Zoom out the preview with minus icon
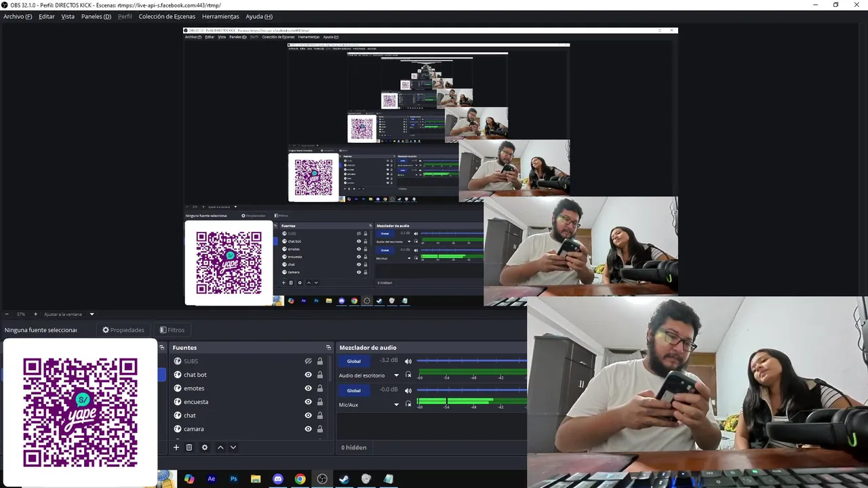The image size is (868, 488). tap(7, 314)
